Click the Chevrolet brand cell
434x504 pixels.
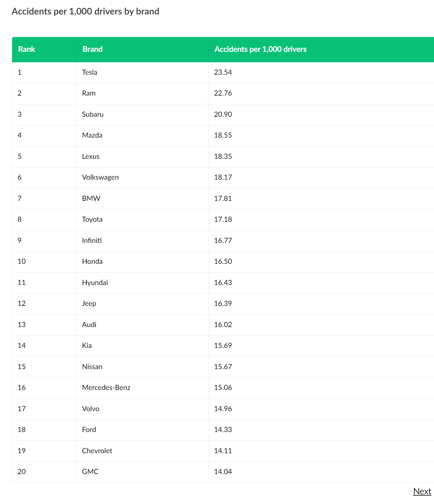(97, 451)
